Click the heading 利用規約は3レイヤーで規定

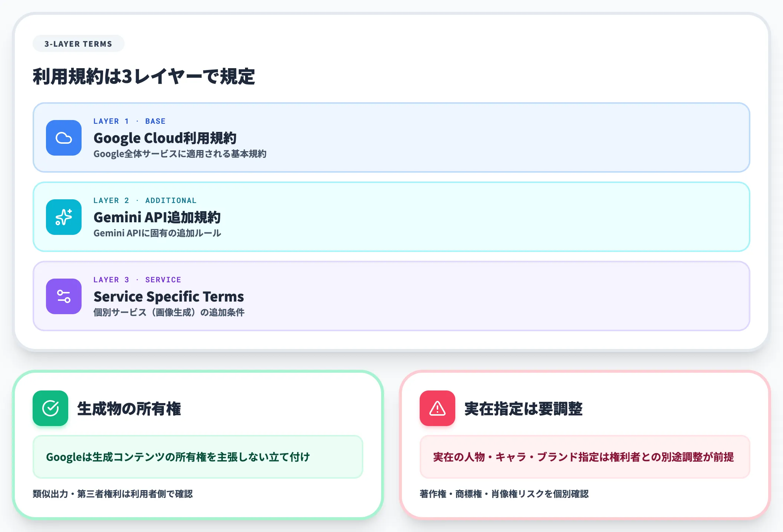[144, 77]
